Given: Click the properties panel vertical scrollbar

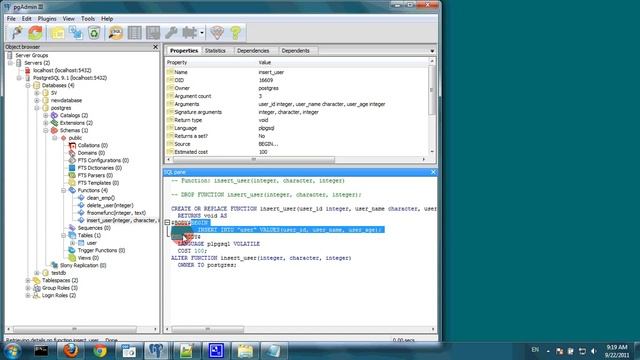Looking at the screenshot, I should tap(432, 90).
